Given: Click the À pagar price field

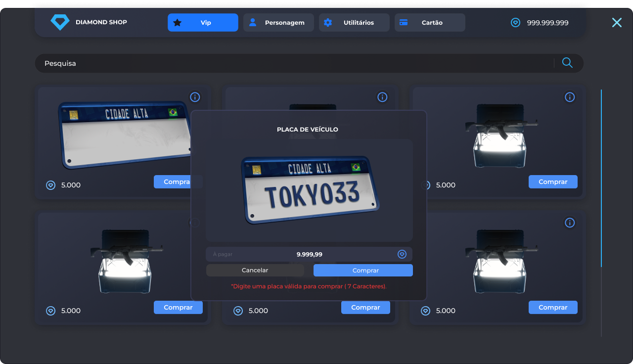Looking at the screenshot, I should (x=309, y=254).
